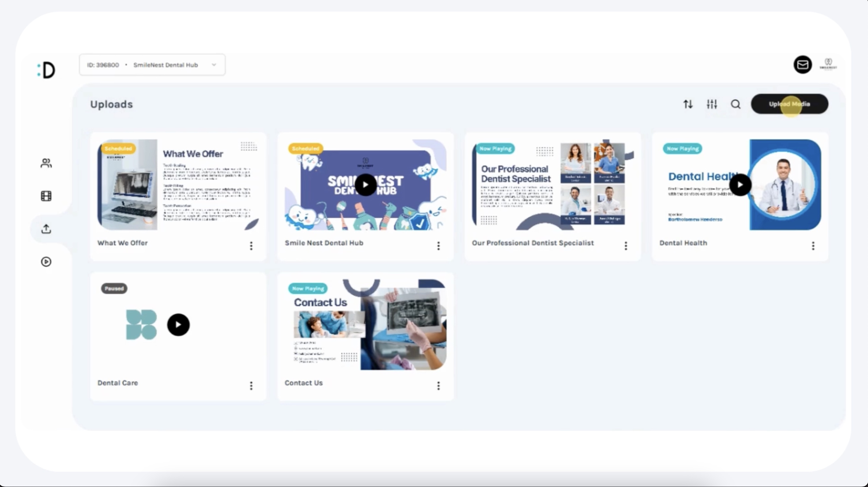Open three-dot menu for Contact Us
This screenshot has width=868, height=487.
(x=438, y=385)
